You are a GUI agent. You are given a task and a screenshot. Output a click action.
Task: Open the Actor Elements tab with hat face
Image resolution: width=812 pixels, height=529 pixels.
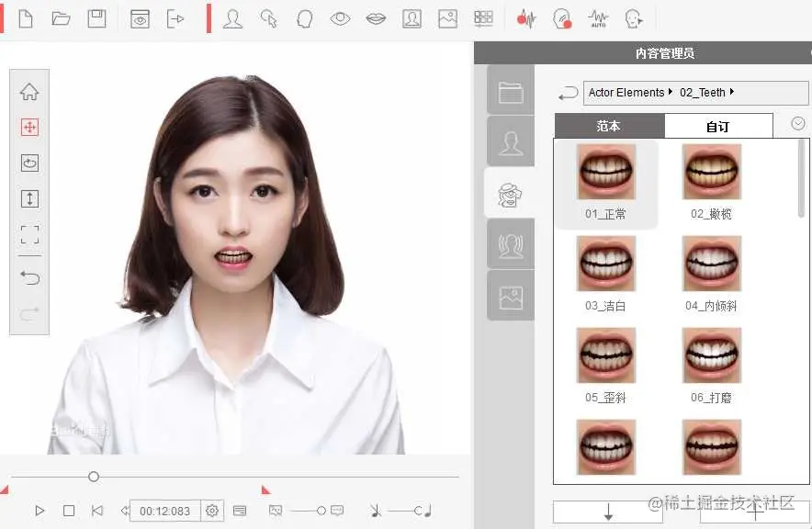(x=510, y=194)
